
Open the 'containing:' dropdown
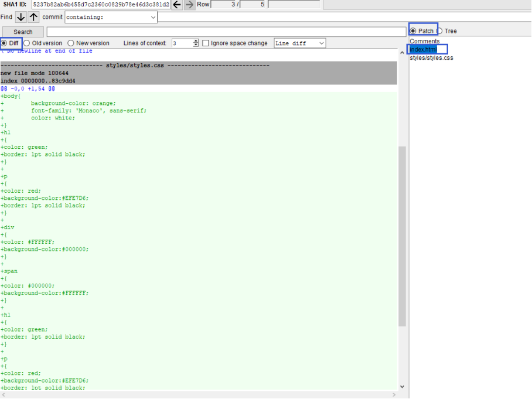[111, 17]
